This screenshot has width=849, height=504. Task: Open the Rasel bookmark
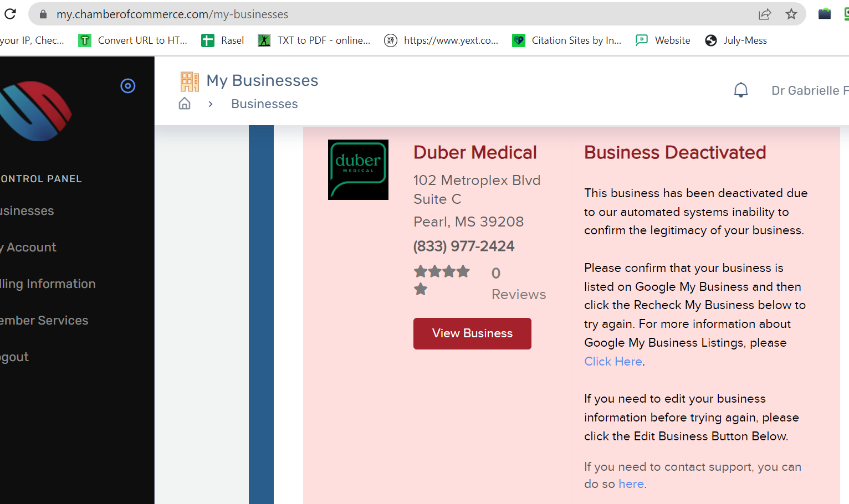pos(223,40)
